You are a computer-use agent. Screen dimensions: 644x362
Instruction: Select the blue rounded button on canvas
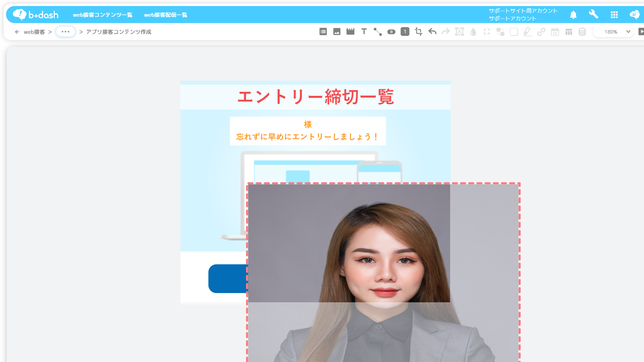tap(228, 279)
